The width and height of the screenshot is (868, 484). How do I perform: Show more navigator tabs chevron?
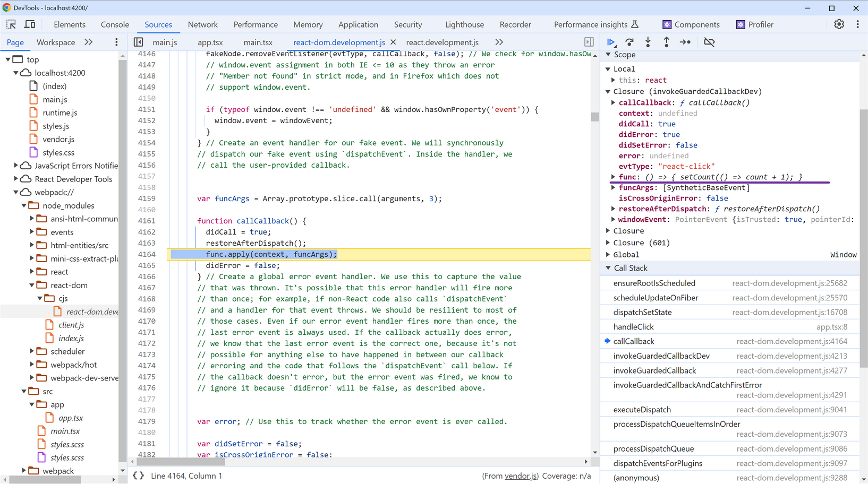point(89,42)
